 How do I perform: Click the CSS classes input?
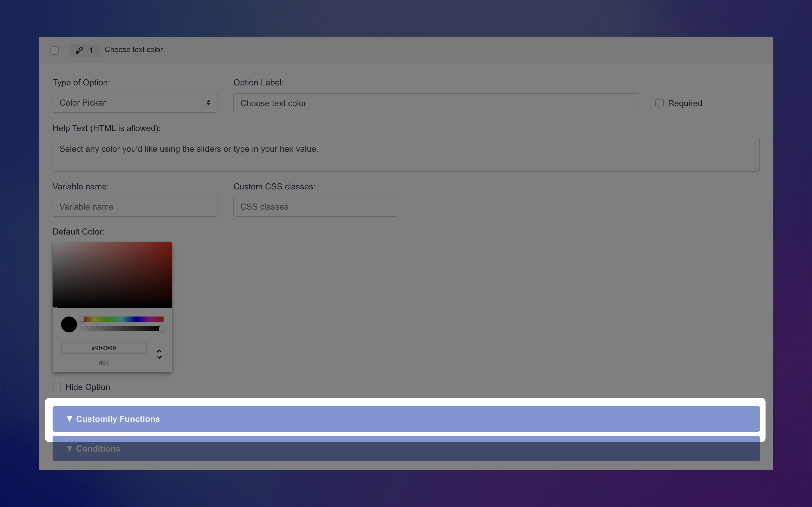coord(315,207)
